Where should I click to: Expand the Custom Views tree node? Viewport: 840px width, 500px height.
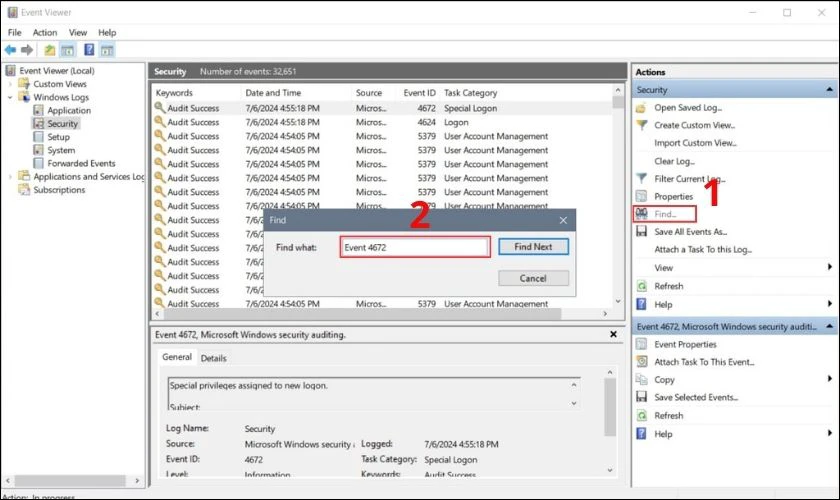[x=11, y=85]
